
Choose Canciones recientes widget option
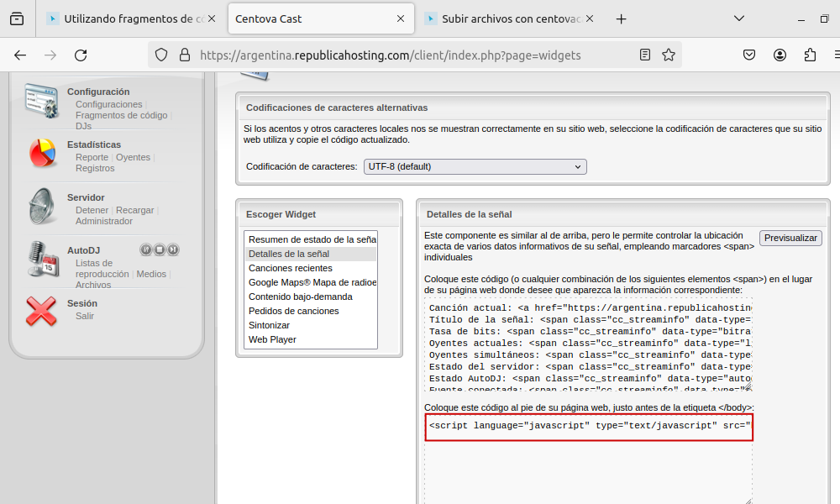pyautogui.click(x=290, y=268)
